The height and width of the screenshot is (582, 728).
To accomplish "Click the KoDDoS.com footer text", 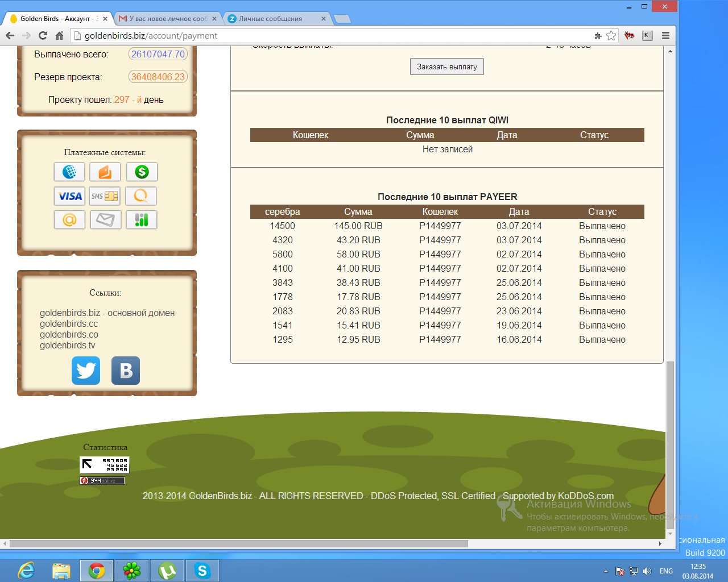I will (x=586, y=496).
